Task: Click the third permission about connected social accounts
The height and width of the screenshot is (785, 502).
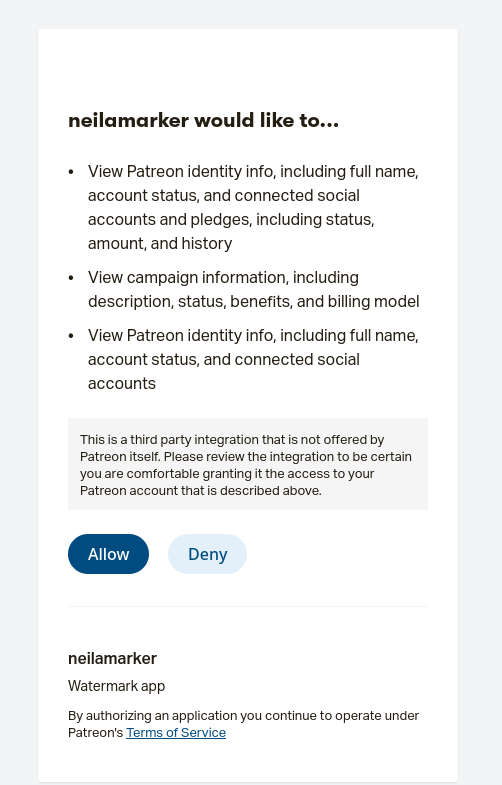Action: tap(253, 359)
